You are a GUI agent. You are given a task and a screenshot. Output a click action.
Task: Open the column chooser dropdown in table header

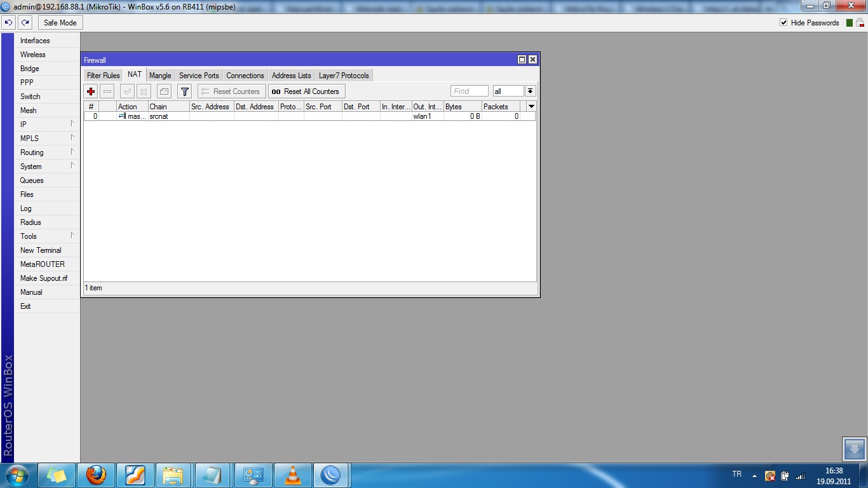tap(531, 107)
